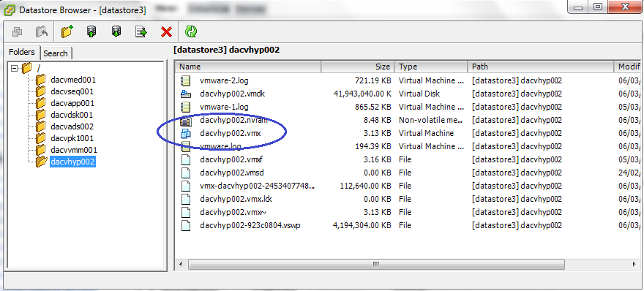The image size is (644, 291).
Task: Select the root / folder in tree
Action: pos(39,68)
